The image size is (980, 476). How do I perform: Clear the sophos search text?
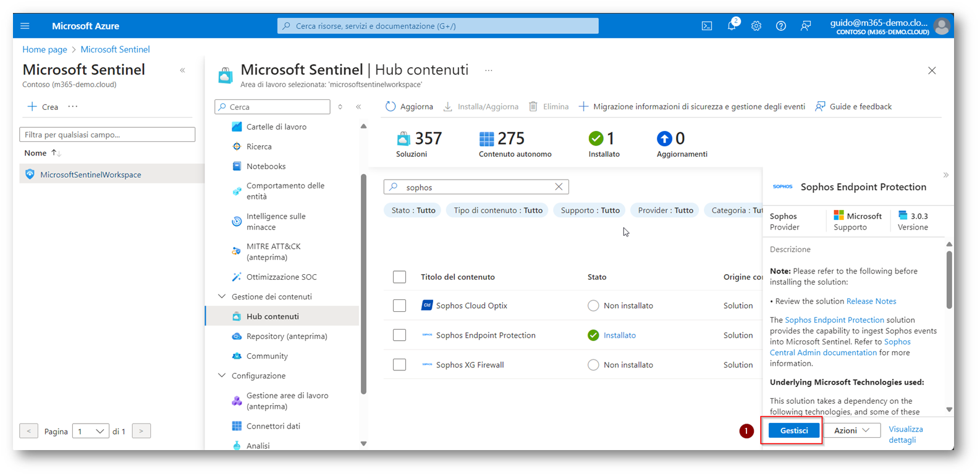pos(559,186)
